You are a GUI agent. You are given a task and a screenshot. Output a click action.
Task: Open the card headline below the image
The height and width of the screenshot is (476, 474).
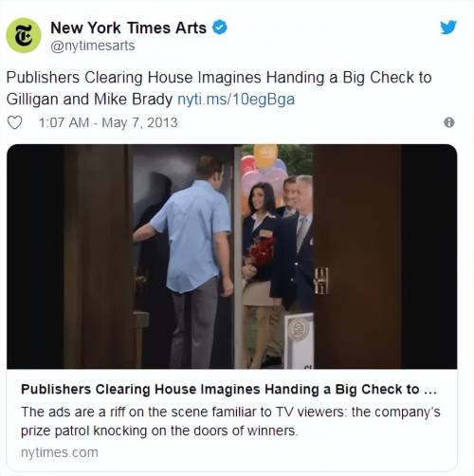coord(228,390)
